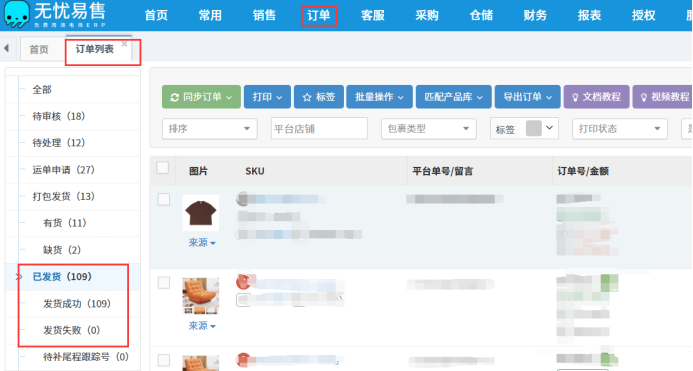Click the gray 标签 color swatch
The width and height of the screenshot is (693, 371).
tap(533, 128)
